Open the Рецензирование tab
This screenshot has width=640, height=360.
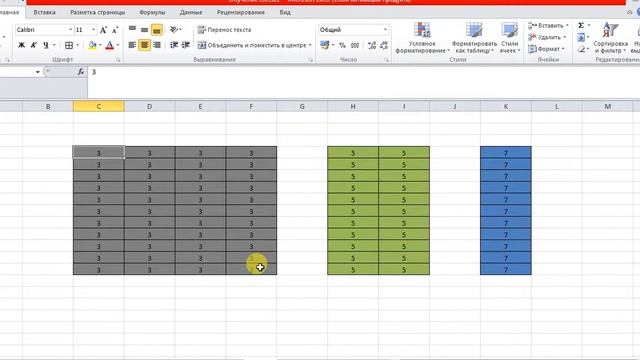tap(240, 12)
